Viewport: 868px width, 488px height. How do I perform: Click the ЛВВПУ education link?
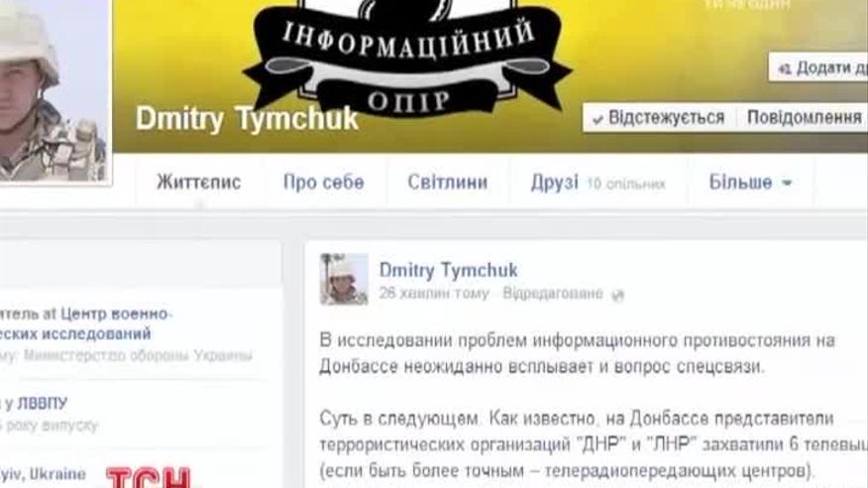[x=42, y=404]
